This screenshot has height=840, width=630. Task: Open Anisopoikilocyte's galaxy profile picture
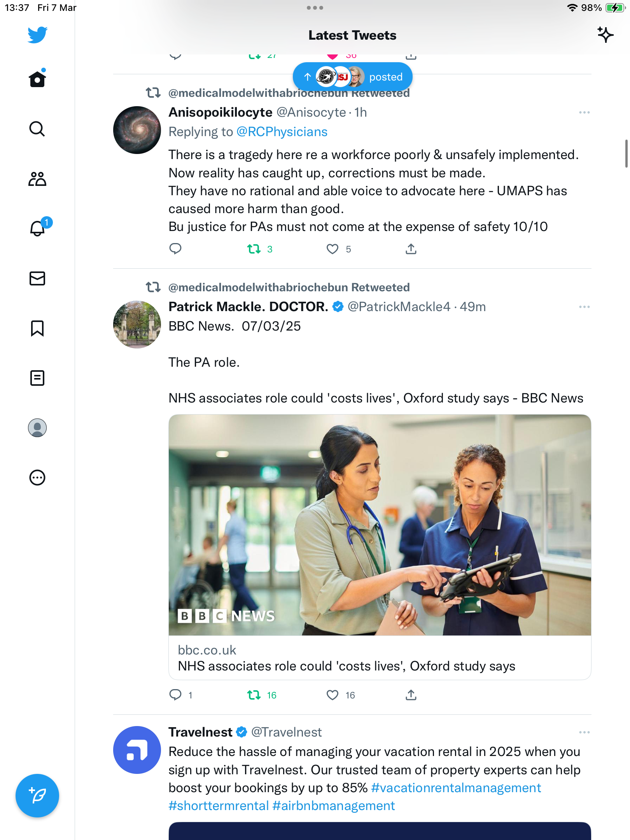tap(137, 130)
